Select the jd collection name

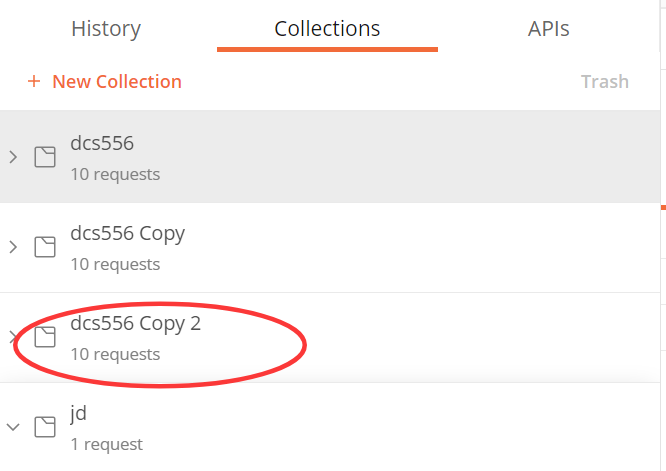[80, 412]
